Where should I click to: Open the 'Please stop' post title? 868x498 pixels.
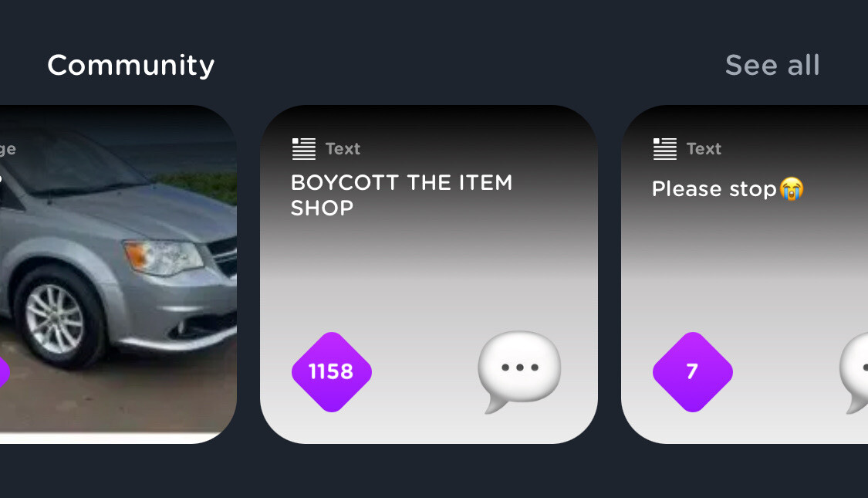(x=714, y=189)
